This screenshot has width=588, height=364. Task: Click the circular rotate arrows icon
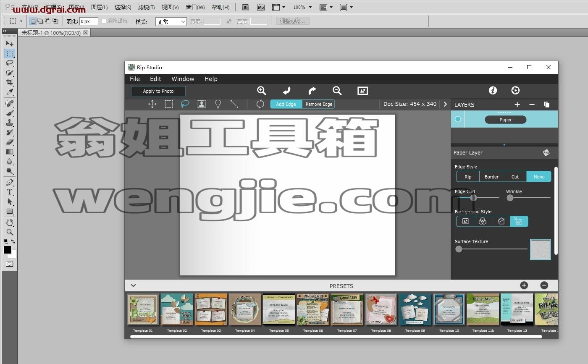(260, 104)
